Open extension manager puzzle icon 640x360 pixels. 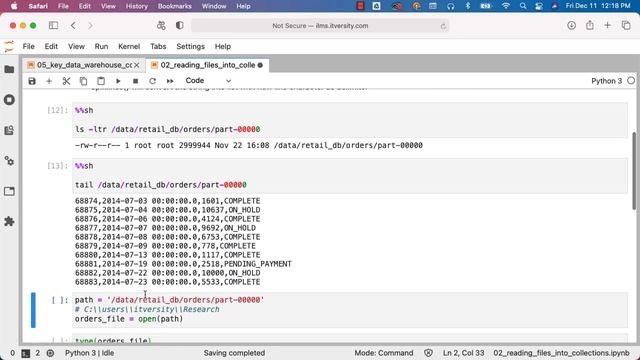point(9,222)
